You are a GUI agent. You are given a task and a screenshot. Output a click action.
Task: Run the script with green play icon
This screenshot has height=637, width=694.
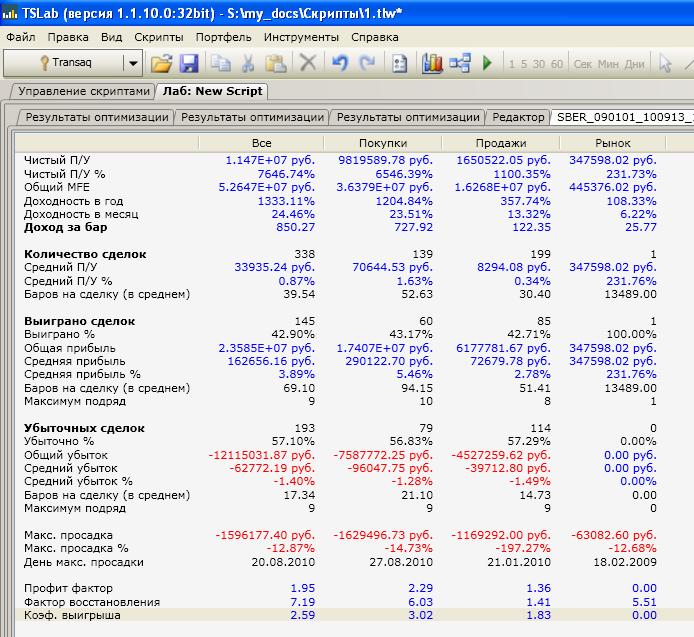coord(487,63)
